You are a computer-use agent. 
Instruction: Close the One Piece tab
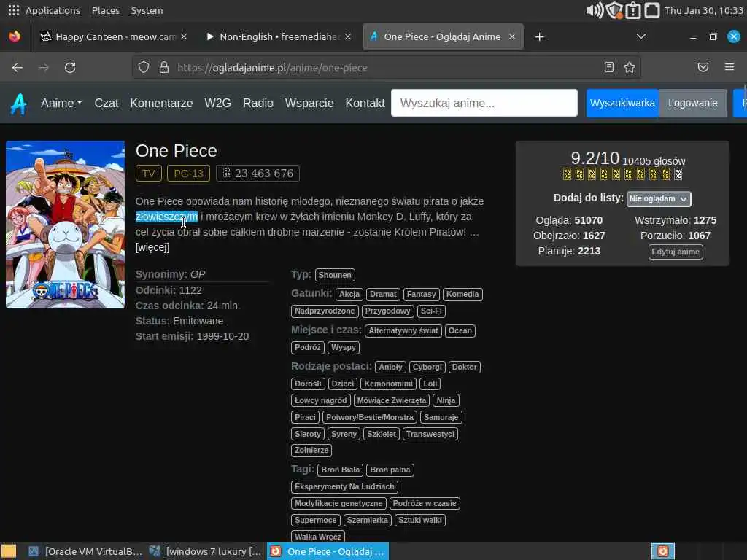512,36
